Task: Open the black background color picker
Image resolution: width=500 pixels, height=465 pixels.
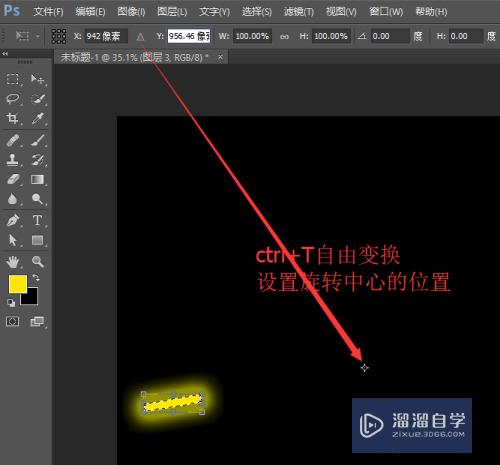Action: tap(31, 299)
